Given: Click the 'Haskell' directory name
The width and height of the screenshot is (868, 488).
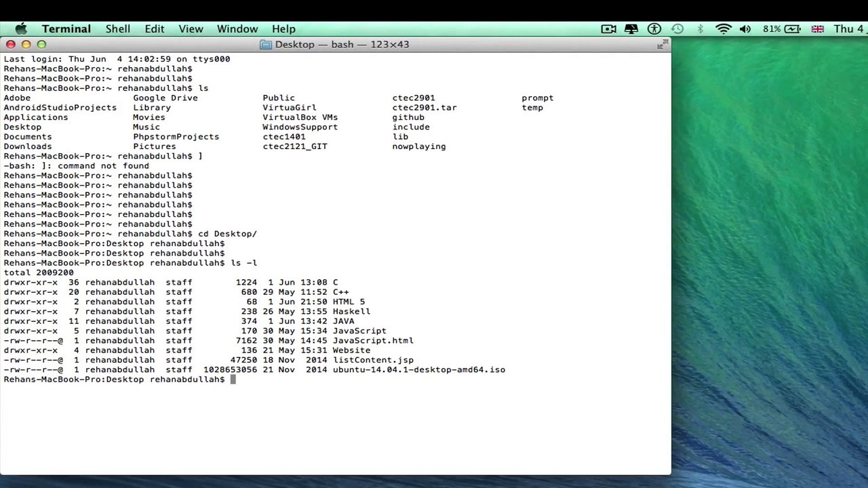Looking at the screenshot, I should [352, 312].
